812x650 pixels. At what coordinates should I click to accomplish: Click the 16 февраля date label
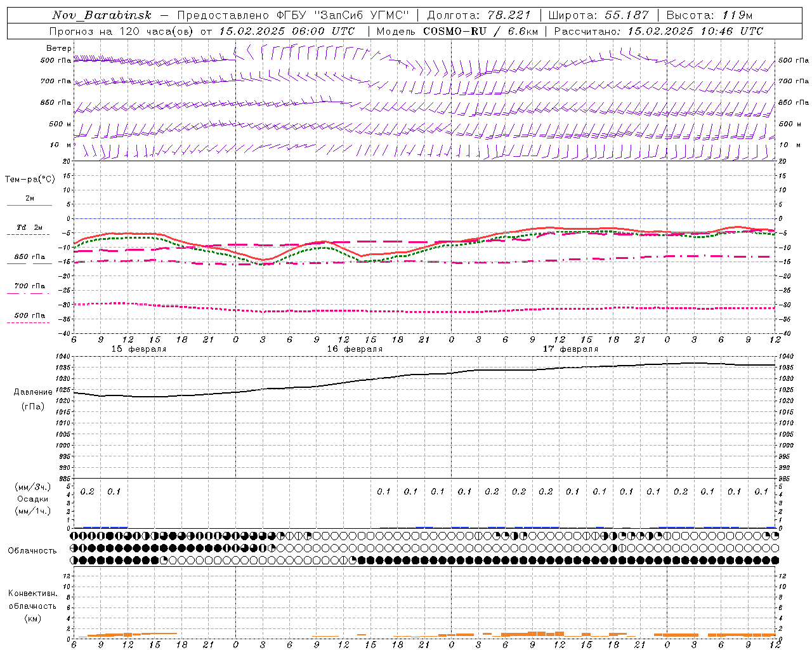click(355, 349)
